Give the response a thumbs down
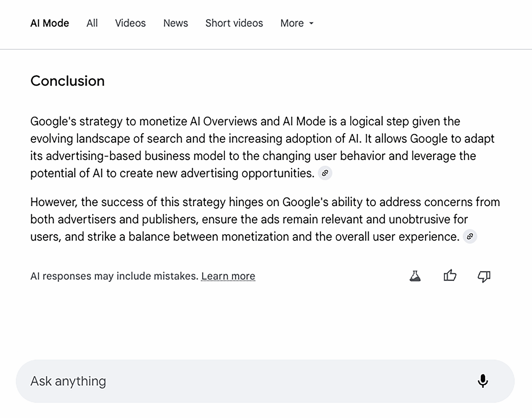 [484, 276]
